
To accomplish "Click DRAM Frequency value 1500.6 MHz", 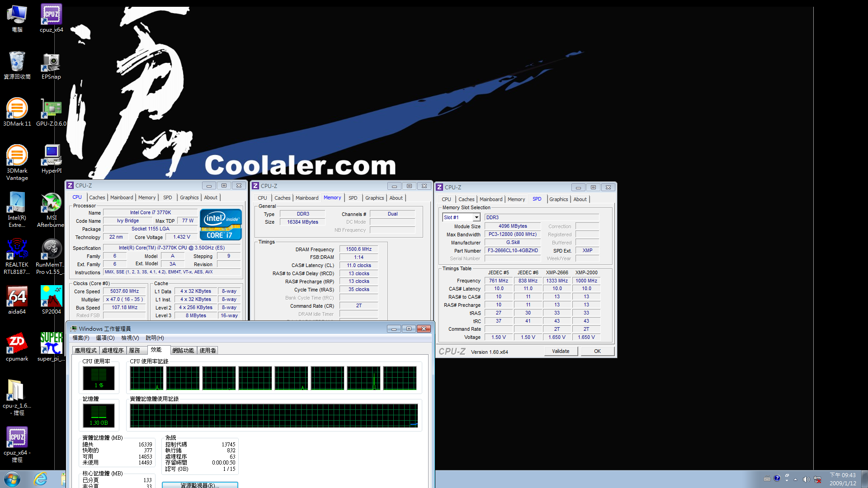I will point(359,249).
